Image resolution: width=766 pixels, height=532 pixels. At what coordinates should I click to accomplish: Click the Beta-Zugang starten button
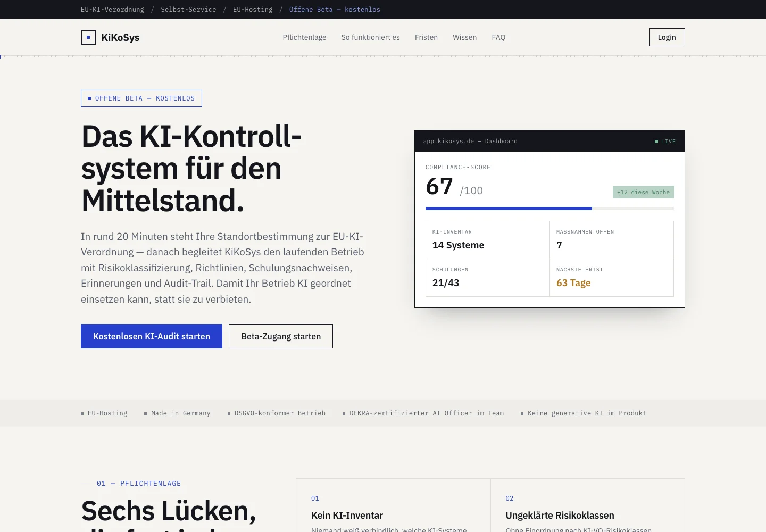(281, 336)
